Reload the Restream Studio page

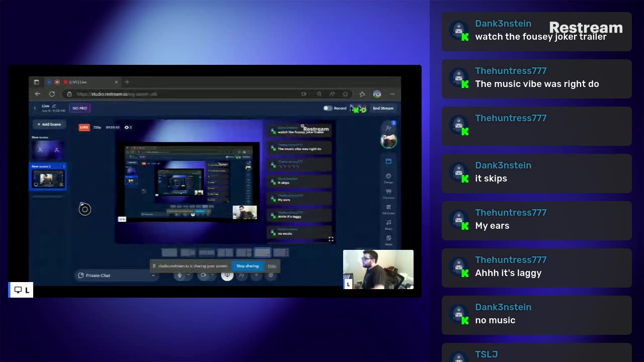[x=52, y=94]
